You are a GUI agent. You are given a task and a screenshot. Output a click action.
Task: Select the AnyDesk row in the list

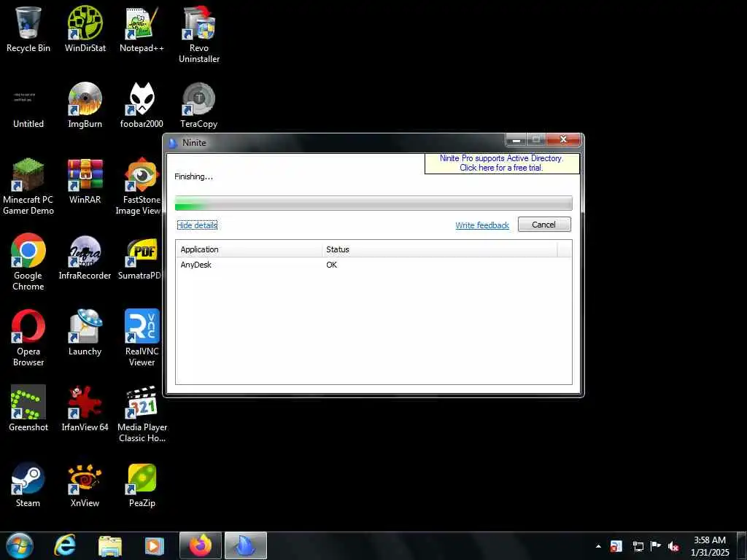[373, 265]
